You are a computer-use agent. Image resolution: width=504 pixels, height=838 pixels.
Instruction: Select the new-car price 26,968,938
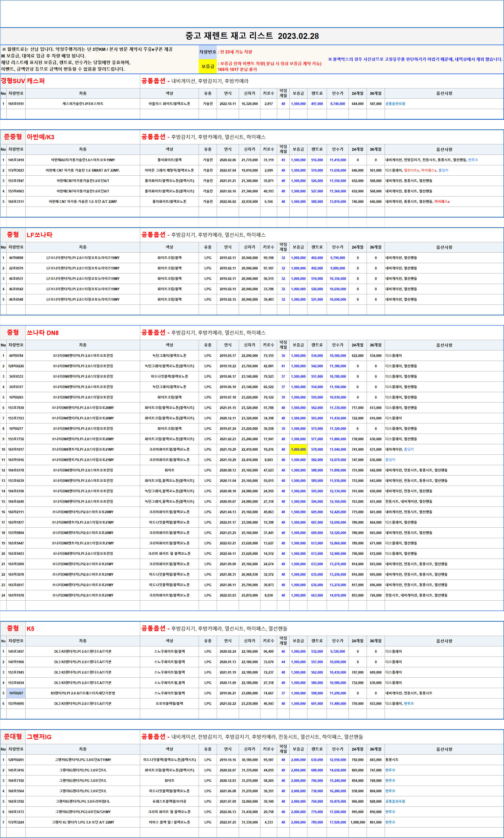pos(250,574)
